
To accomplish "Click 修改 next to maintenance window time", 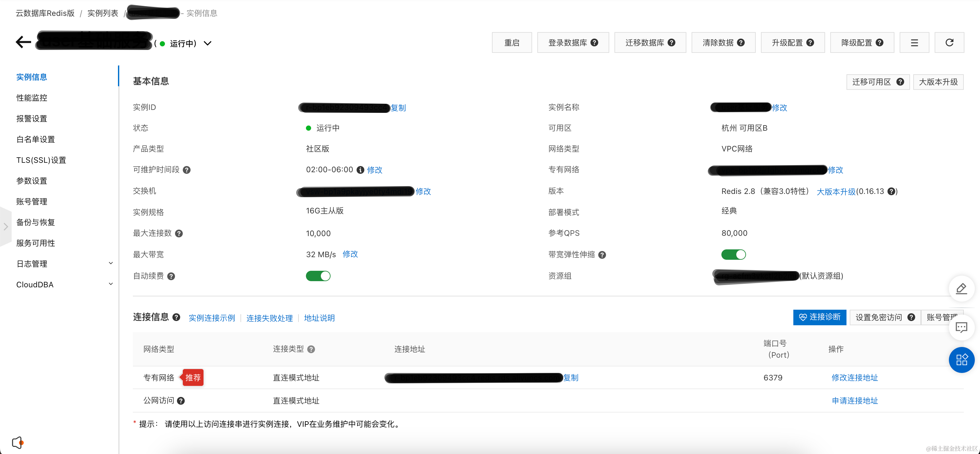I will pyautogui.click(x=375, y=170).
